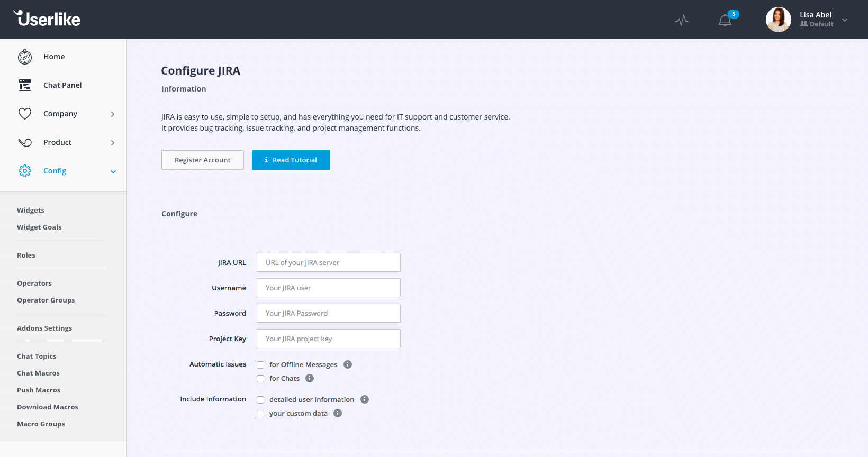The width and height of the screenshot is (868, 457).
Task: Check the for Chats checkbox
Action: coord(260,379)
